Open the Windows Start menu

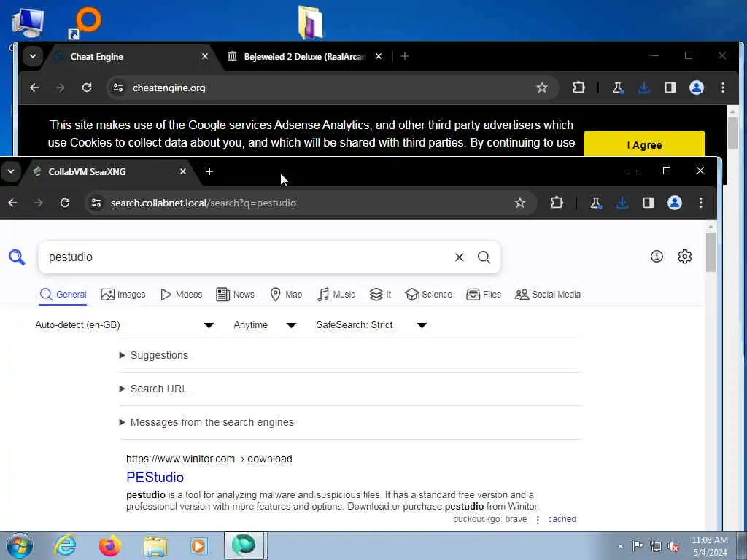pyautogui.click(x=20, y=545)
